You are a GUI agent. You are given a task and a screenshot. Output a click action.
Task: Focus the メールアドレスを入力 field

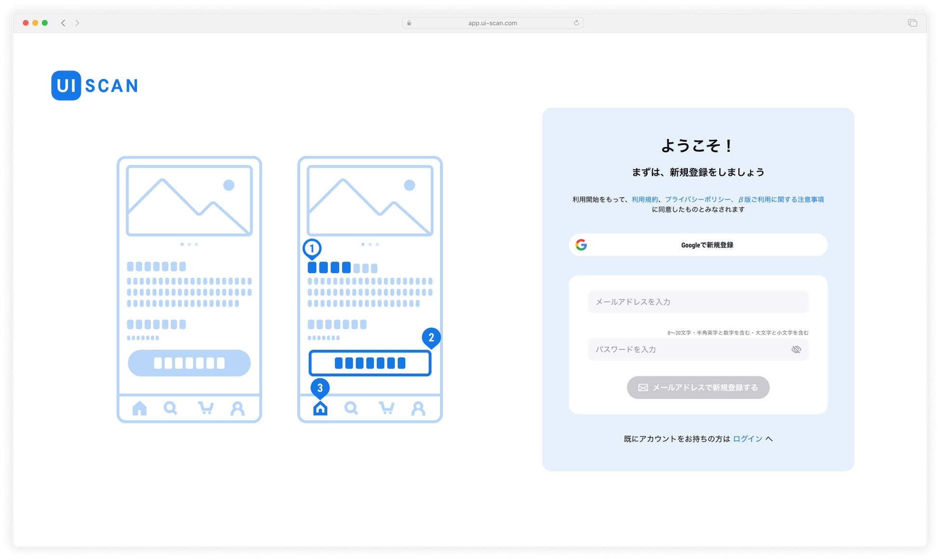(698, 302)
